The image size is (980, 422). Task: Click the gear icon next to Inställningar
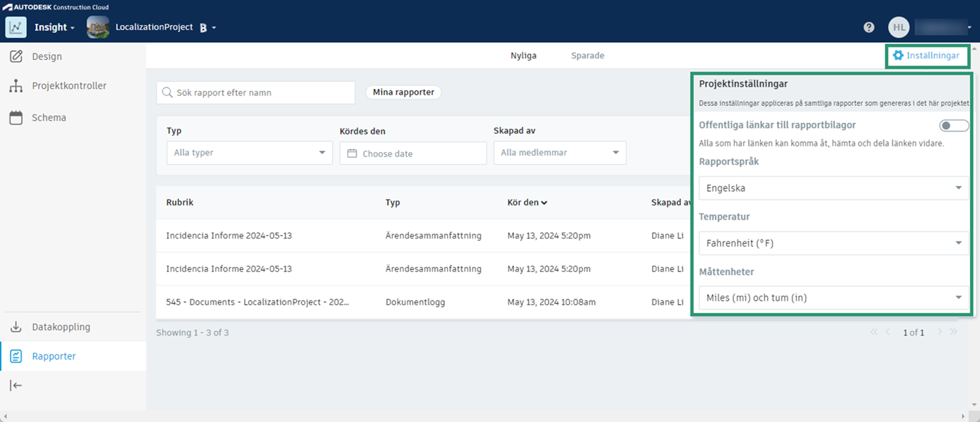[898, 55]
